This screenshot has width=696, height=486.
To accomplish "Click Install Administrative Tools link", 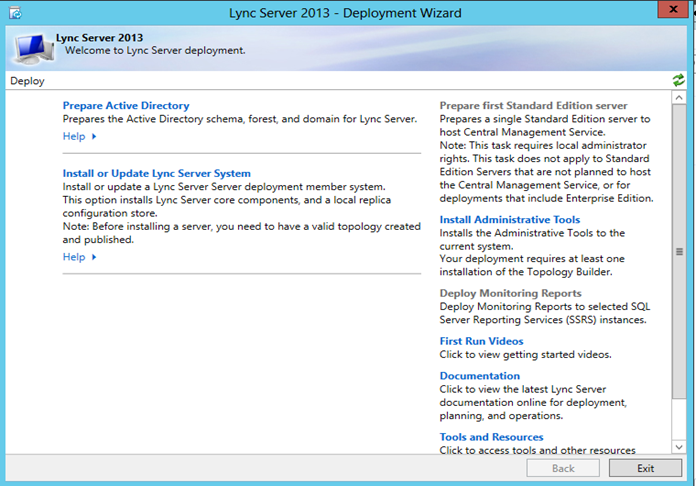I will [510, 220].
